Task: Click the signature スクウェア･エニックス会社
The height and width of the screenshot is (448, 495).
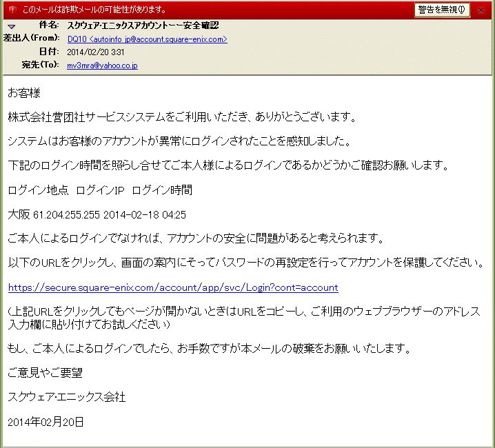Action: pos(67,397)
